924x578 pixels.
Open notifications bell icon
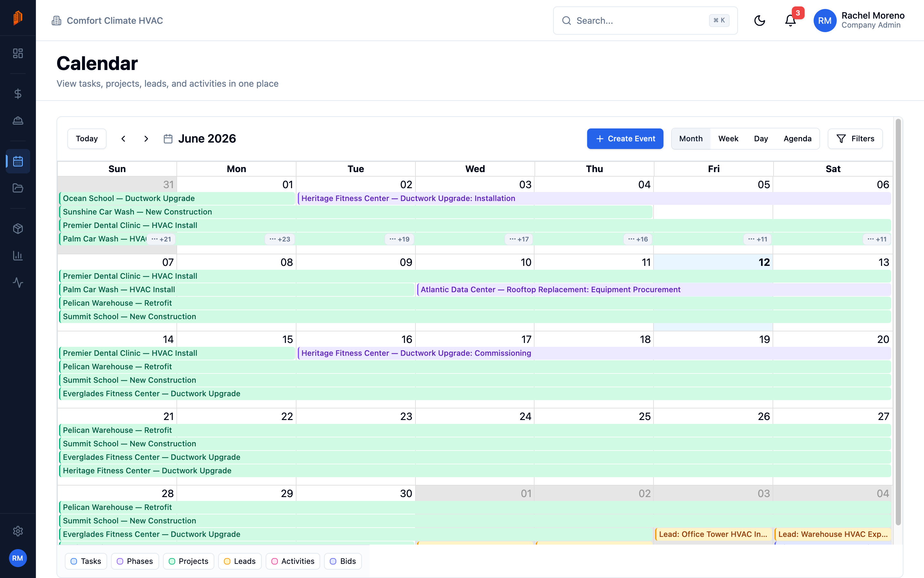point(790,21)
